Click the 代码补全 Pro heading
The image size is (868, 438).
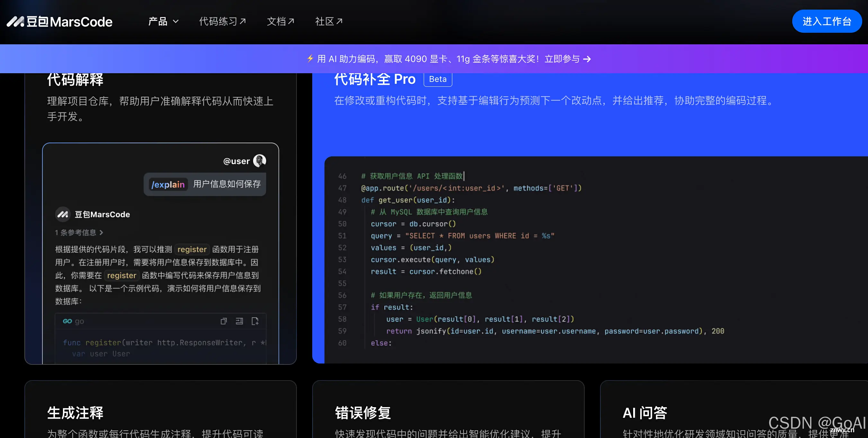pos(375,80)
